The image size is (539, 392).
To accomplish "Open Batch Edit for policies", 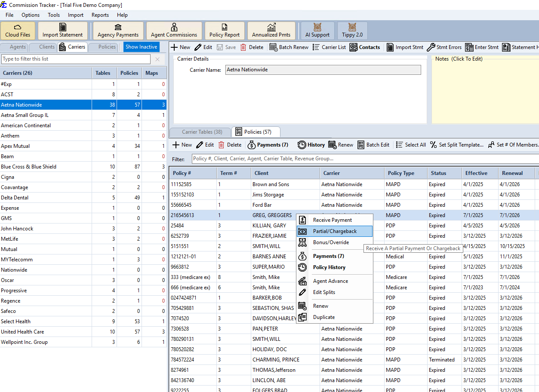I will coord(373,145).
